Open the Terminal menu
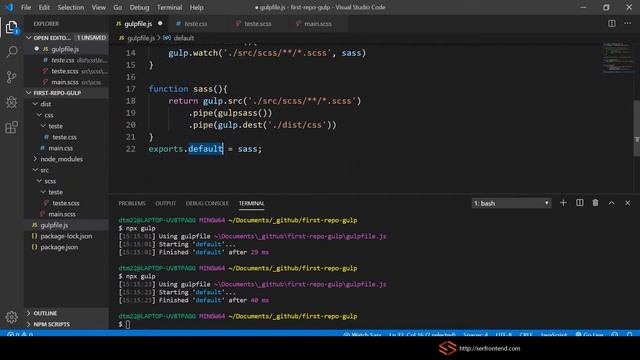The width and height of the screenshot is (640, 360). tap(169, 7)
